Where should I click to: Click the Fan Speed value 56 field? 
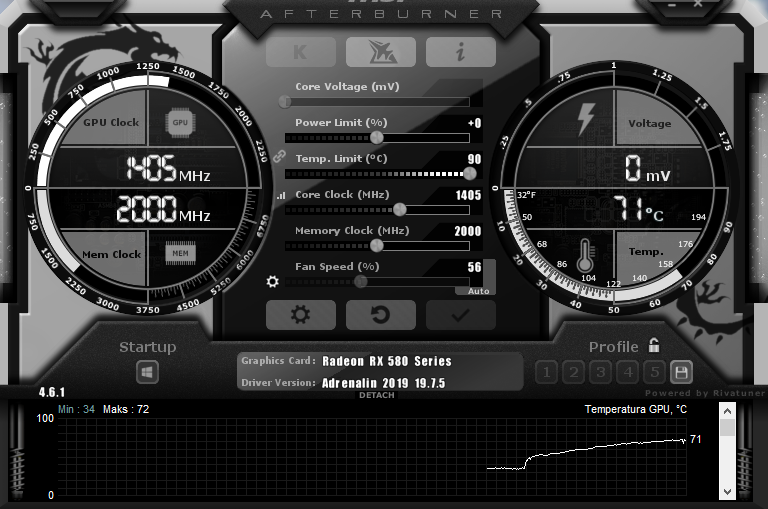[x=474, y=267]
